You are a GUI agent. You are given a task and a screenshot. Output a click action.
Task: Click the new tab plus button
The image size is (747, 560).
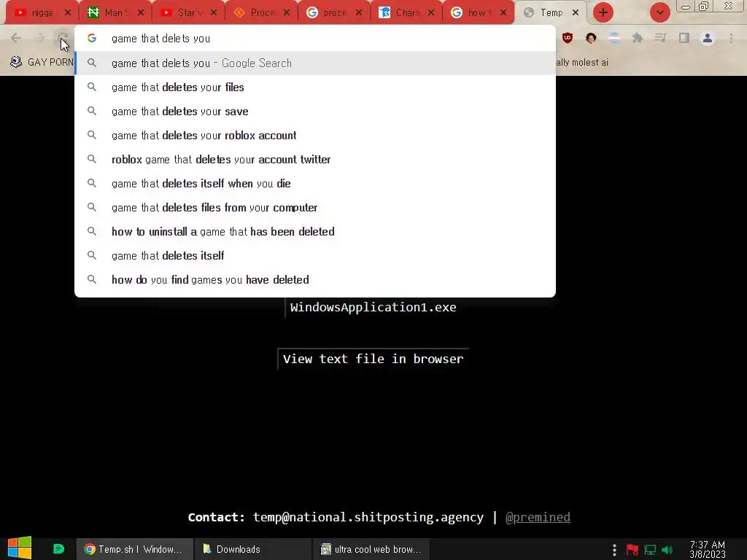point(603,12)
